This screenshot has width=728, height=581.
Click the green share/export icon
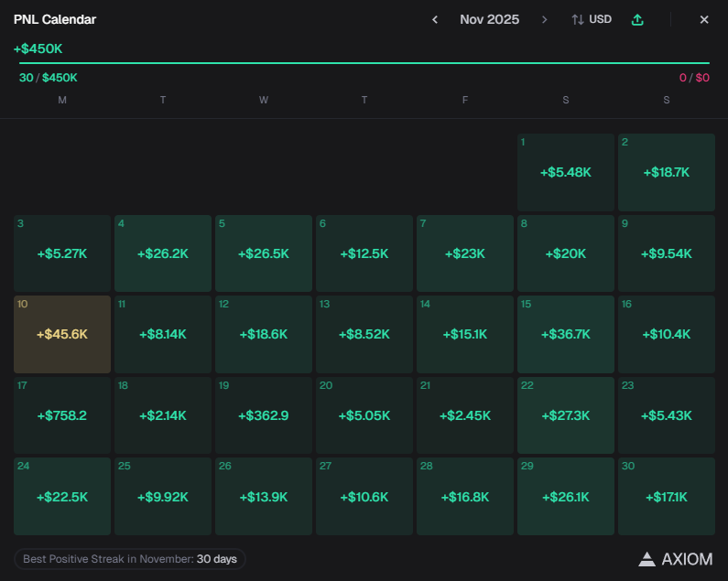pos(637,19)
